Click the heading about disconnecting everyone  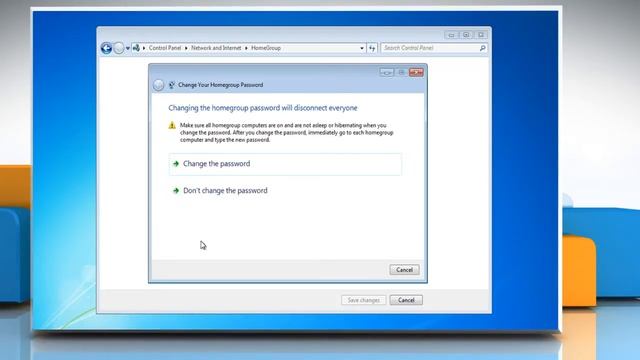tap(263, 108)
